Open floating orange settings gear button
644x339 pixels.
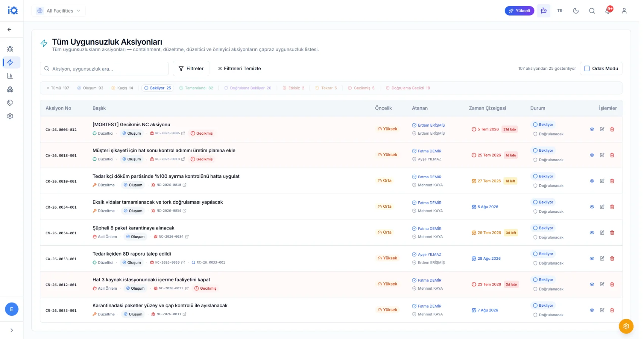(x=626, y=326)
